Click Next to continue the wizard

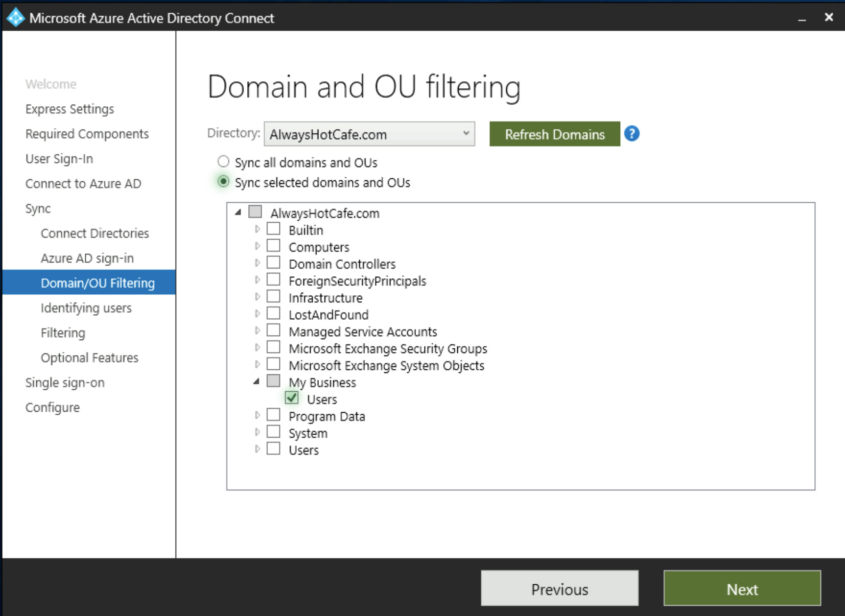point(741,588)
